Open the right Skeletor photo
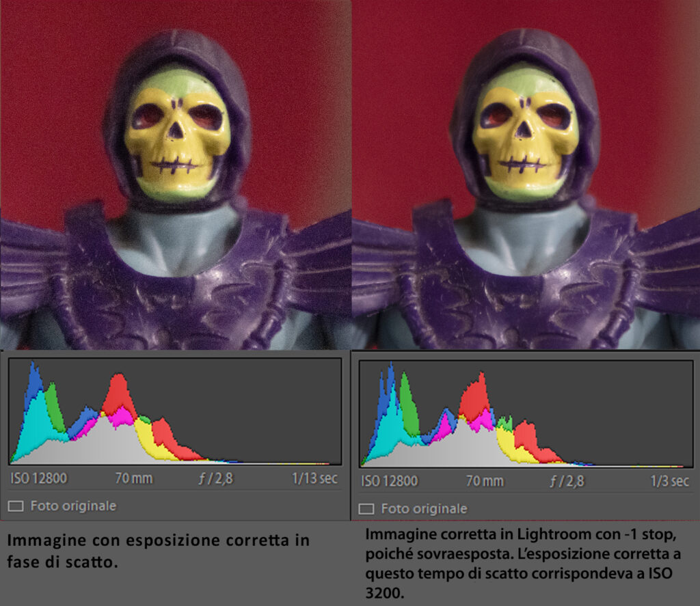The height and width of the screenshot is (606, 700). 526,174
